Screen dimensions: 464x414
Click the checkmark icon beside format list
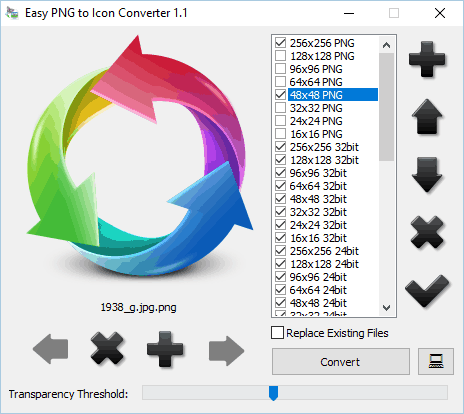tap(427, 290)
